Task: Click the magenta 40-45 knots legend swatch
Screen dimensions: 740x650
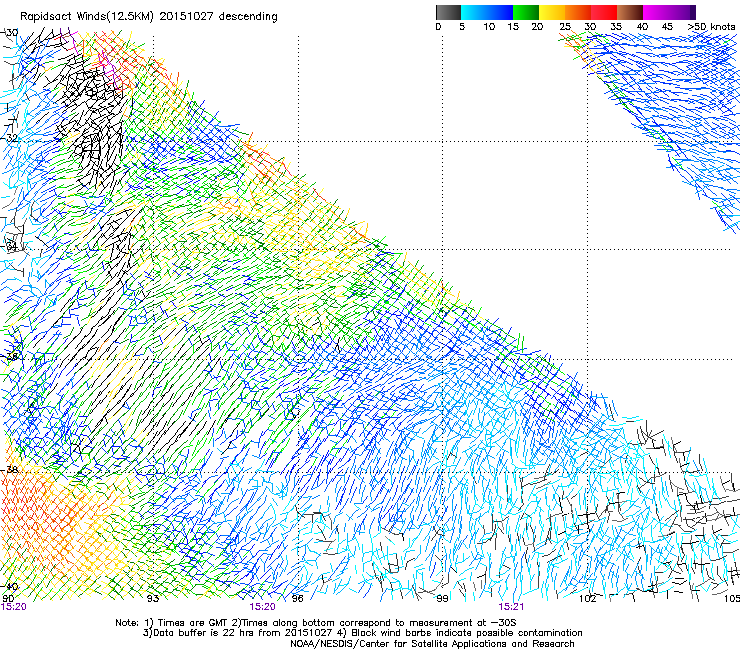Action: click(x=656, y=12)
